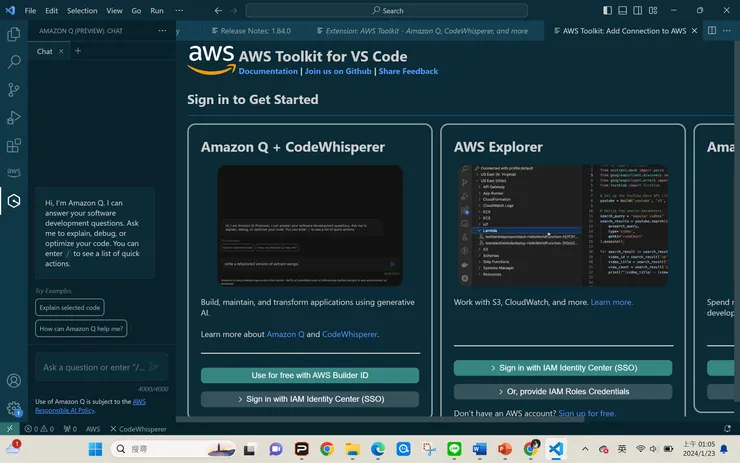Open the CodeWhisperer learn more link

(349, 334)
